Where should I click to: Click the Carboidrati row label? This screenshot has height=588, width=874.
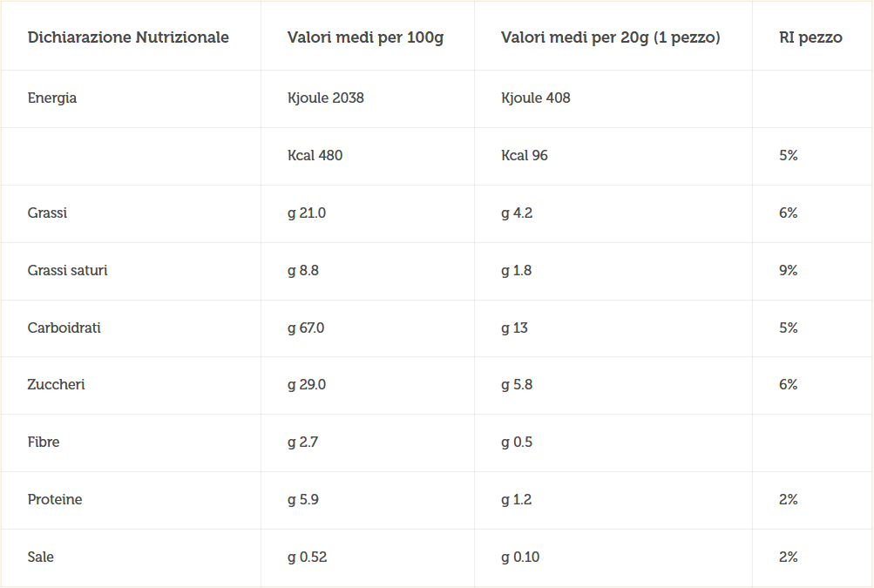click(x=64, y=328)
